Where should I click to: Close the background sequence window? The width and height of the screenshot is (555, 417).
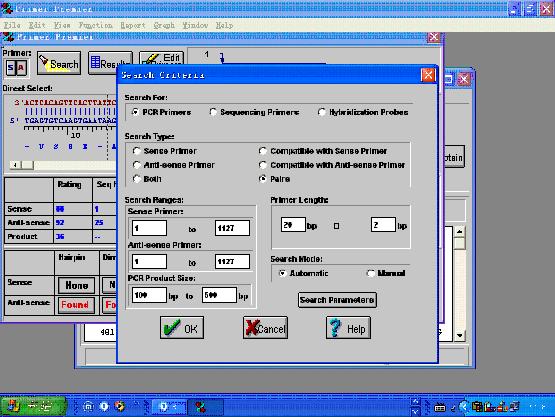pyautogui.click(x=463, y=79)
